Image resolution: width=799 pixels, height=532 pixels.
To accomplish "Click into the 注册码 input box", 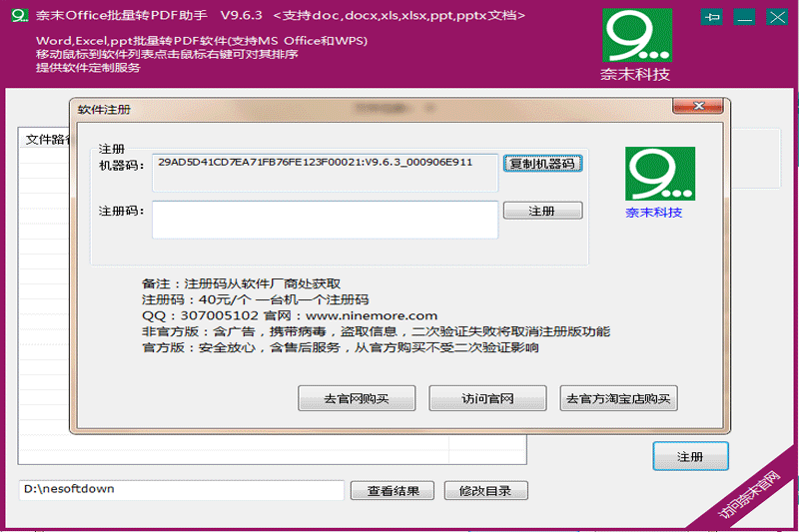I will tap(325, 220).
